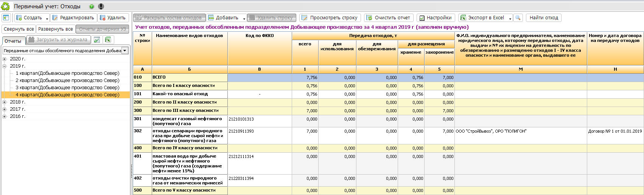This screenshot has height=195, width=644.
Task: Expand the 2020 г. tree node
Action: pyautogui.click(x=5, y=59)
